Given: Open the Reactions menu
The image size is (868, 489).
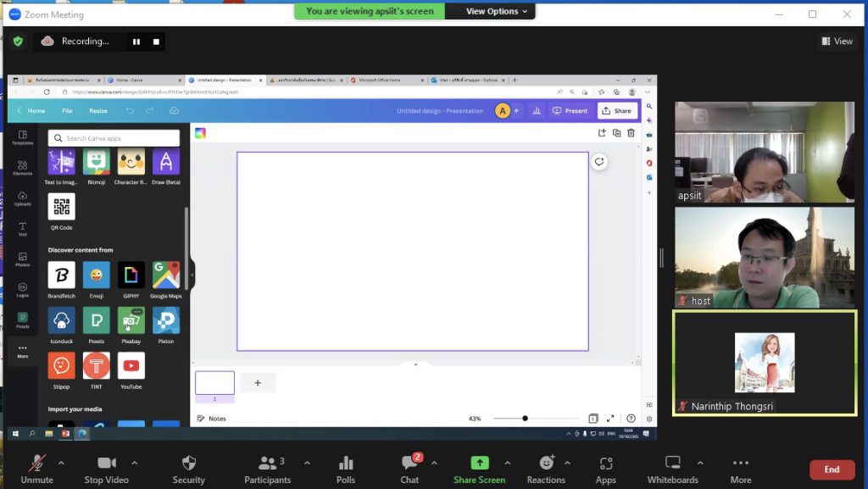Looking at the screenshot, I should point(546,464).
